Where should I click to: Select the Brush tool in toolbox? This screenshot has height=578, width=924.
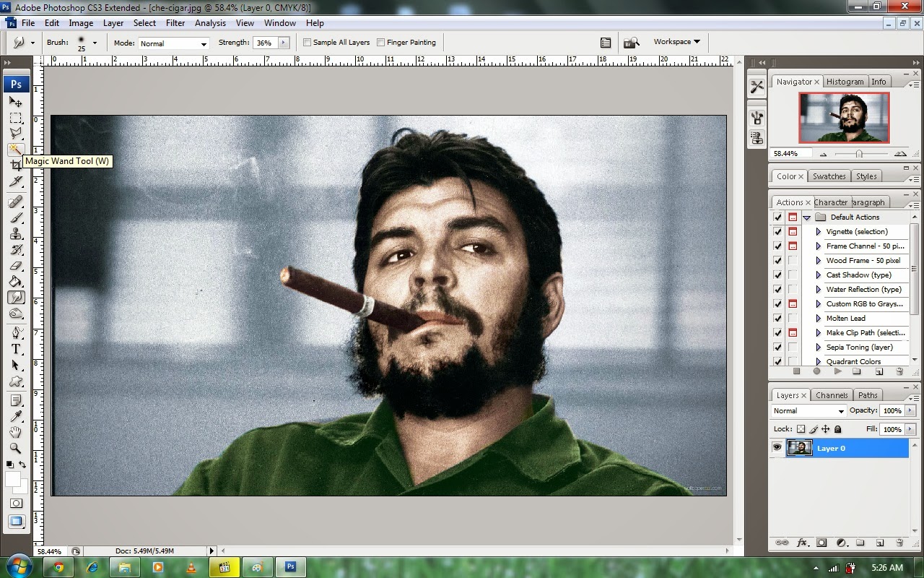coord(16,217)
